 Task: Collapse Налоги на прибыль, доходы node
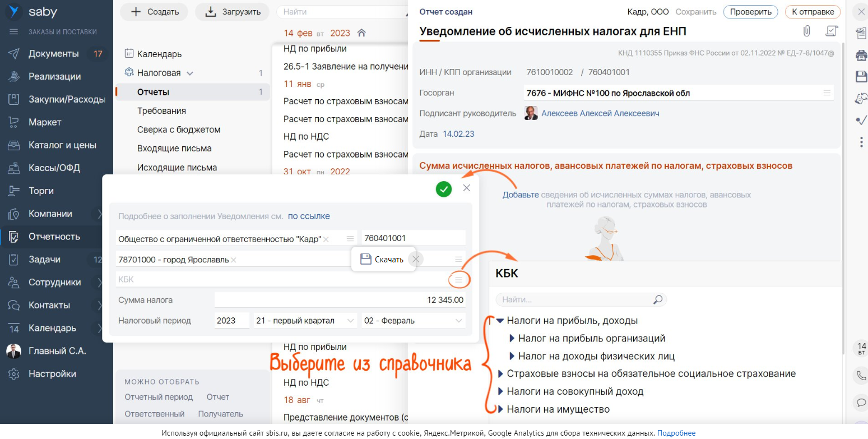pyautogui.click(x=500, y=321)
